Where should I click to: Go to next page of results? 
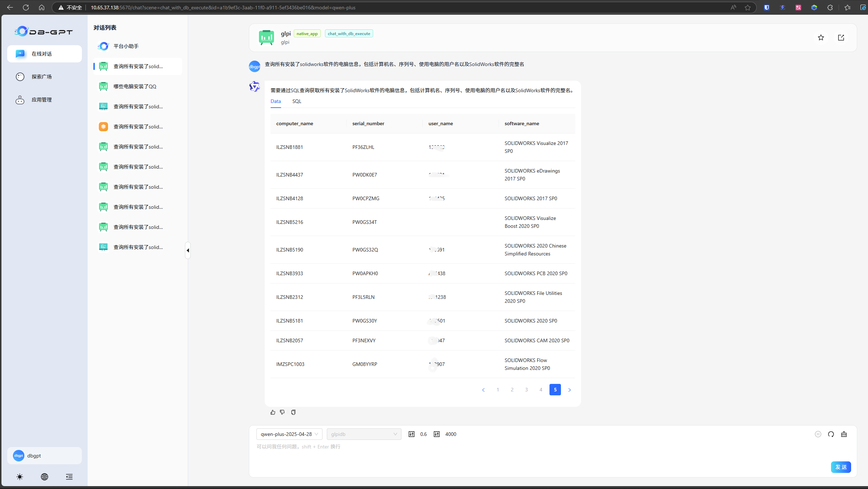coord(570,390)
